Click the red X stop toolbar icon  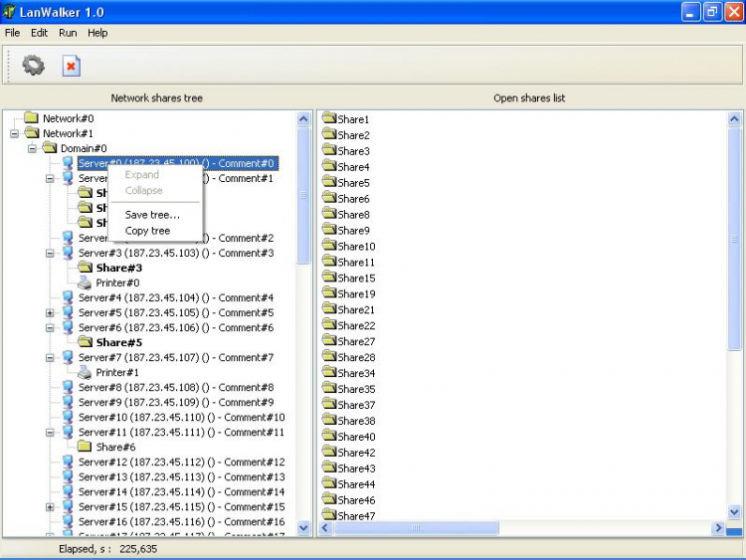(x=71, y=66)
